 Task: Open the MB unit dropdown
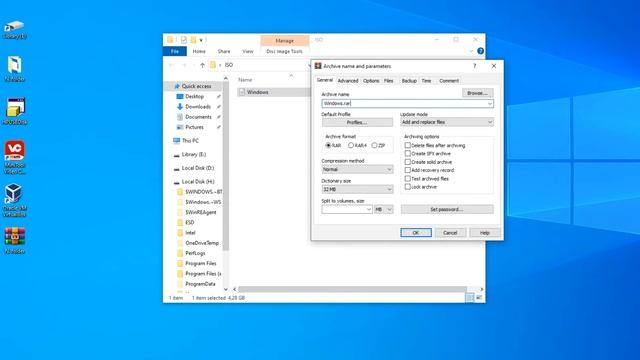[x=384, y=209]
